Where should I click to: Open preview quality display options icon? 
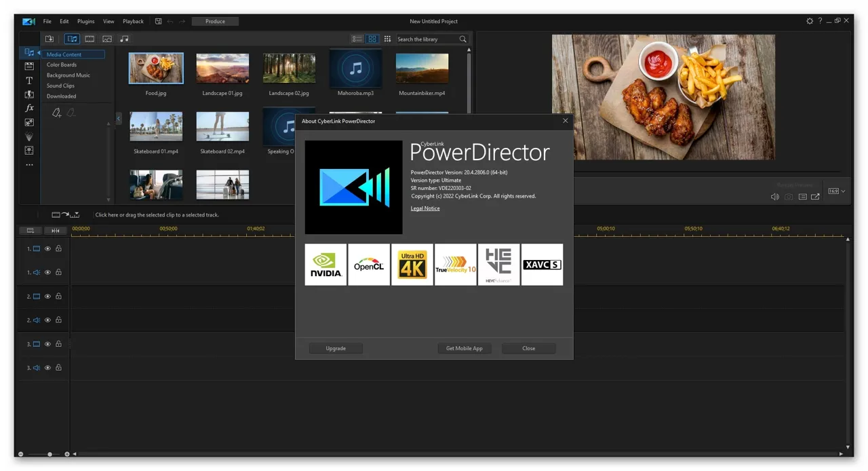[x=802, y=197]
